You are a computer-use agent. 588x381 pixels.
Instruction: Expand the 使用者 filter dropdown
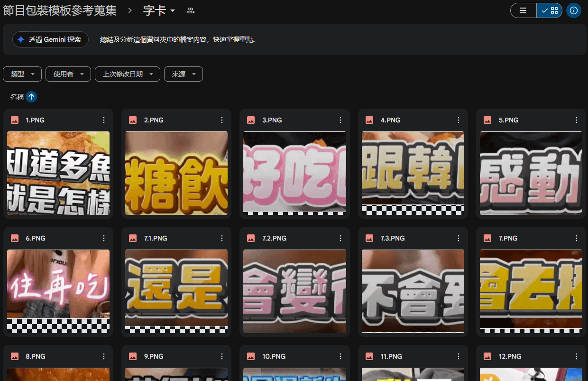[x=68, y=74]
